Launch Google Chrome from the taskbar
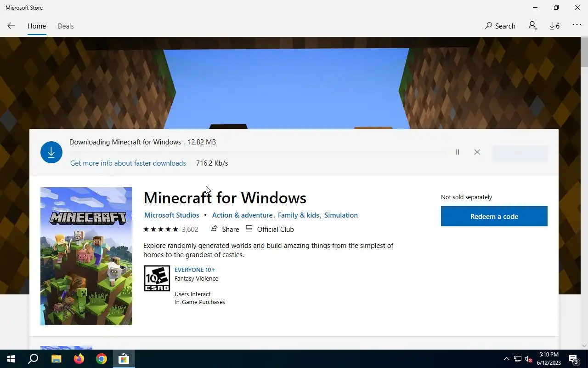The height and width of the screenshot is (368, 588). 102,359
